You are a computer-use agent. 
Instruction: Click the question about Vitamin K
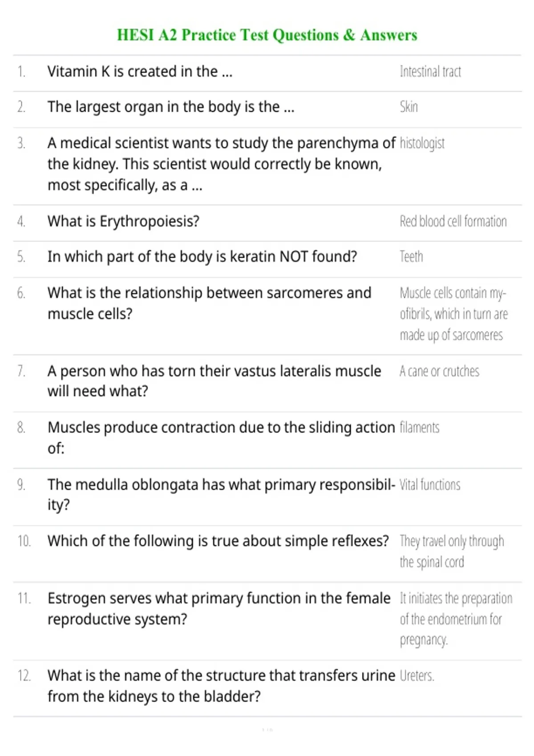tap(140, 72)
